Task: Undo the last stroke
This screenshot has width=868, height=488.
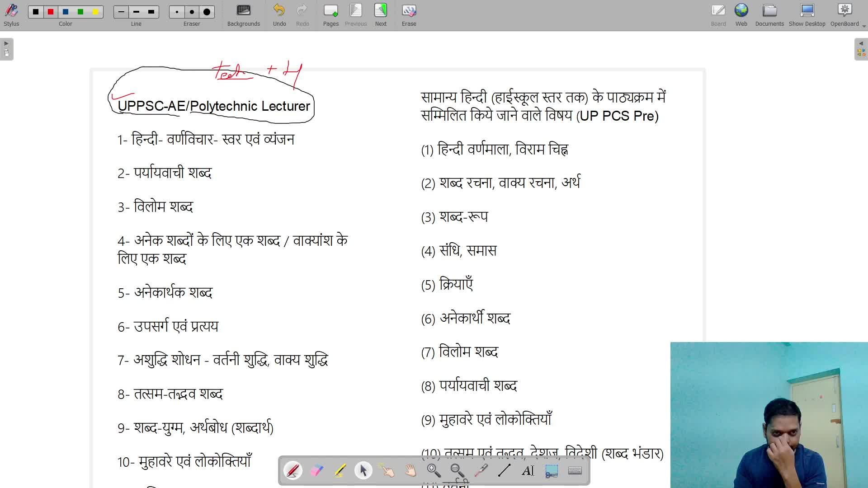Action: [279, 15]
